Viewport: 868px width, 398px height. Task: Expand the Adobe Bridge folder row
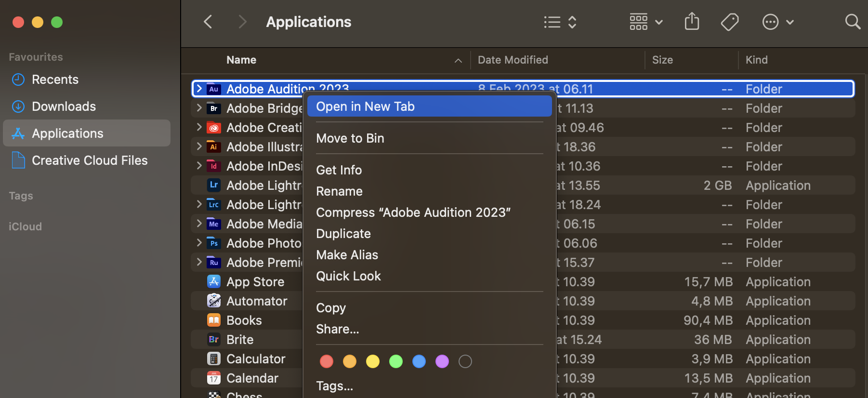pos(199,108)
